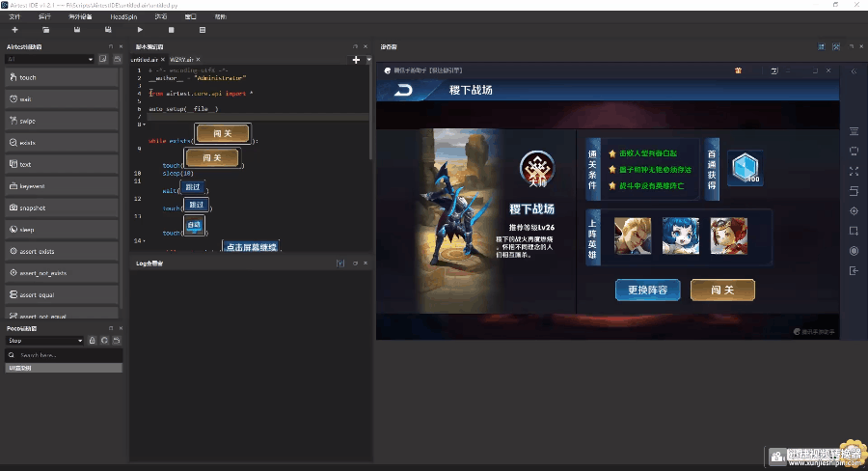Float the Log viewer panel

tap(355, 263)
